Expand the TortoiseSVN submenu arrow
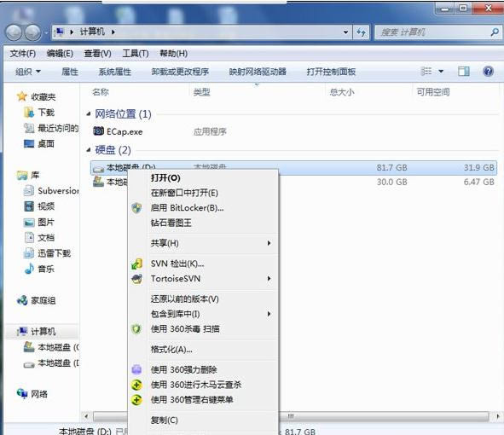The height and width of the screenshot is (435, 504). (269, 278)
